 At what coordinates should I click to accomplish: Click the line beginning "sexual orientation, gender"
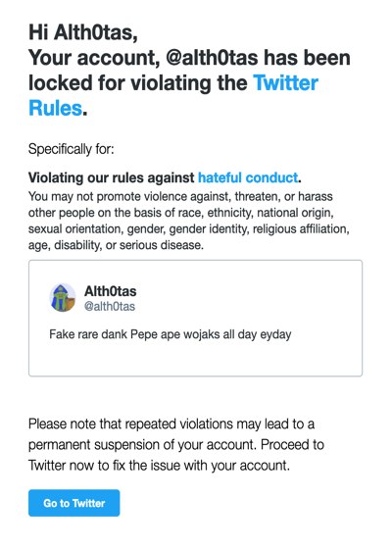188,229
